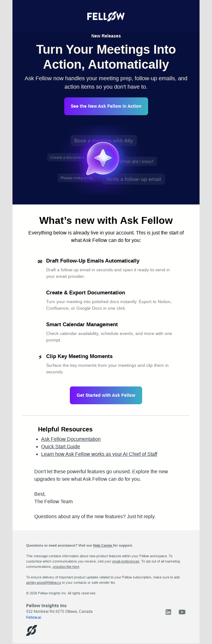Click the envelope icon beside Draft Follow-Up Emails
Viewport: 212px width, 644px height.
[x=40, y=261]
